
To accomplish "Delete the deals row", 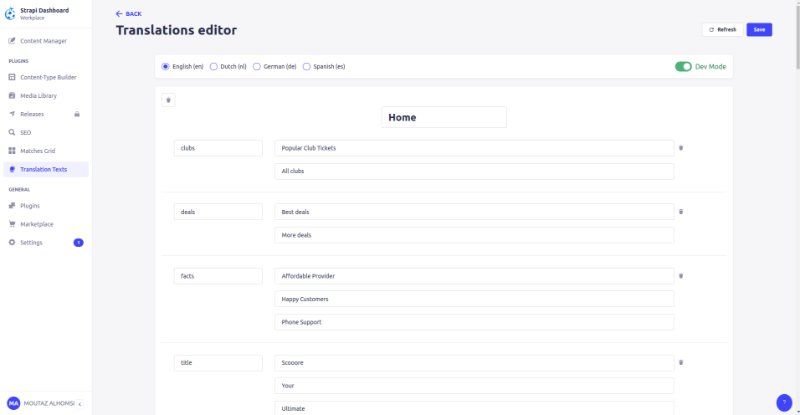I will tap(681, 212).
